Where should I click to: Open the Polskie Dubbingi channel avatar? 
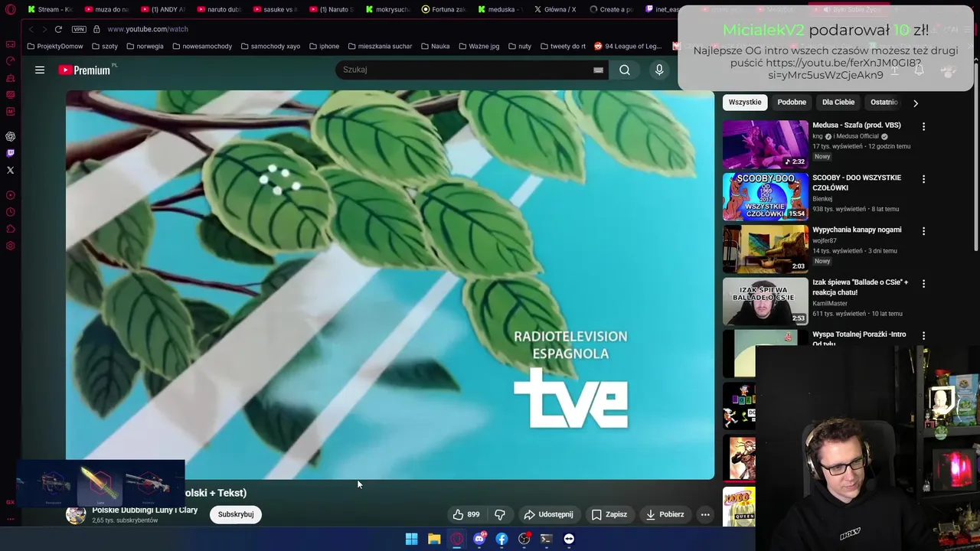pyautogui.click(x=76, y=514)
